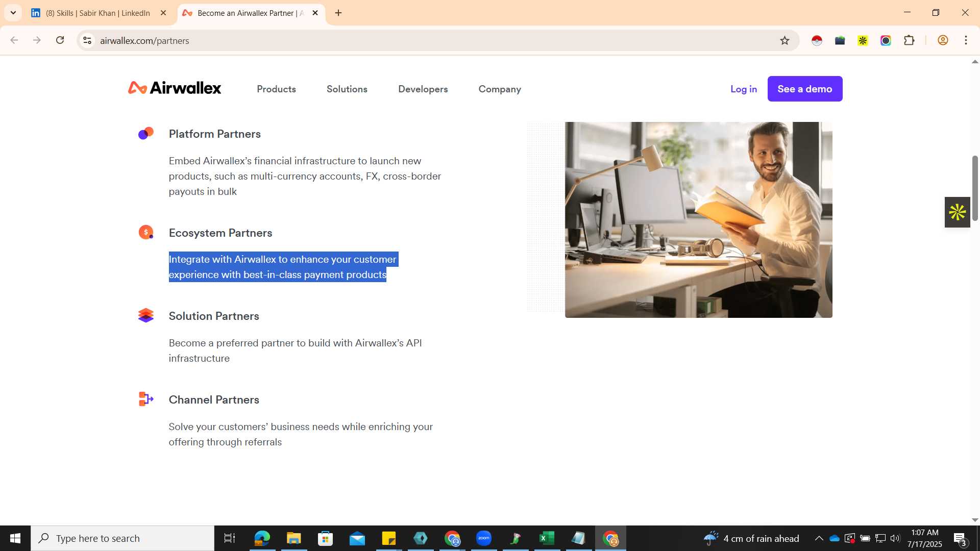Screen dimensions: 980x551
Task: Click the Ecosystem Partners heading
Action: pyautogui.click(x=220, y=233)
